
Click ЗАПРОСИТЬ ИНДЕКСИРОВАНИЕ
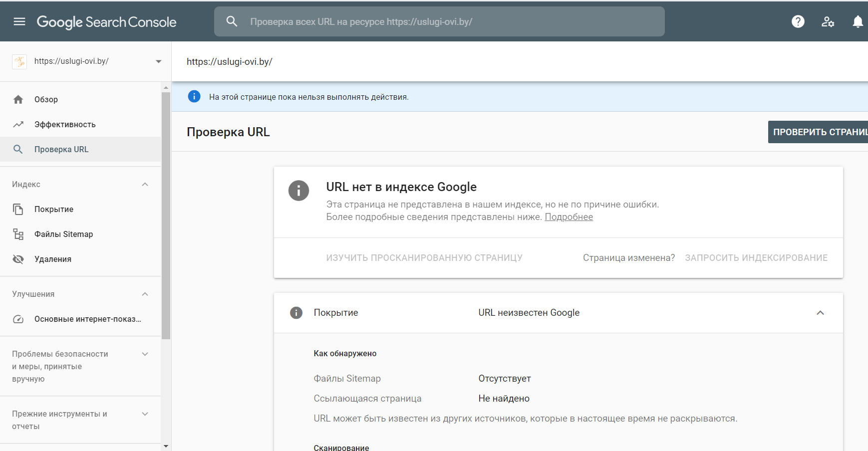[x=756, y=258]
